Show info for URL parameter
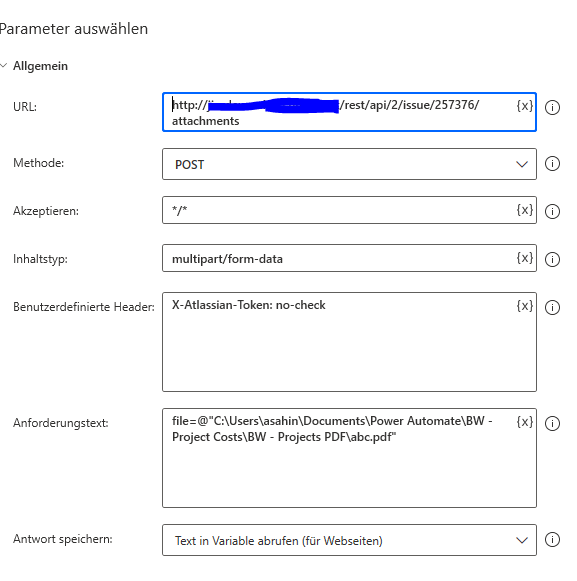 pyautogui.click(x=552, y=107)
